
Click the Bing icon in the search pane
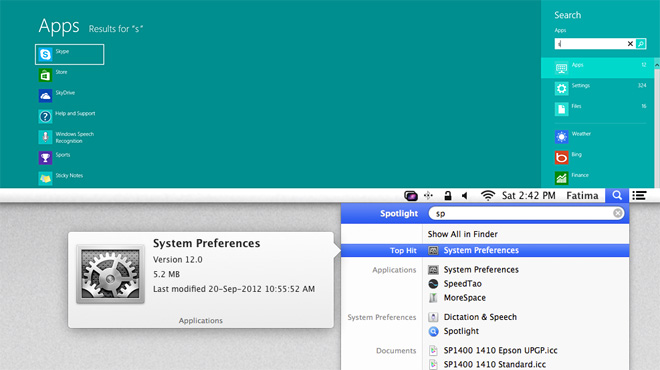[562, 157]
